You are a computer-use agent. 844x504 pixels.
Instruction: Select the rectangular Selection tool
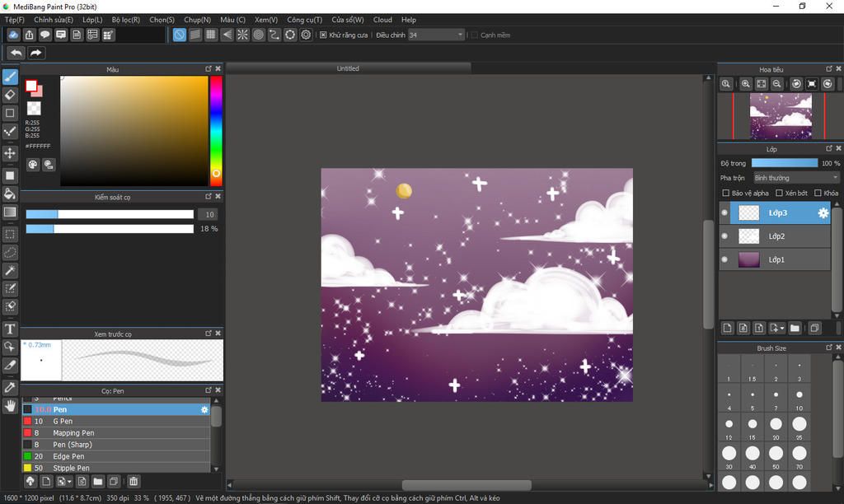tap(10, 235)
